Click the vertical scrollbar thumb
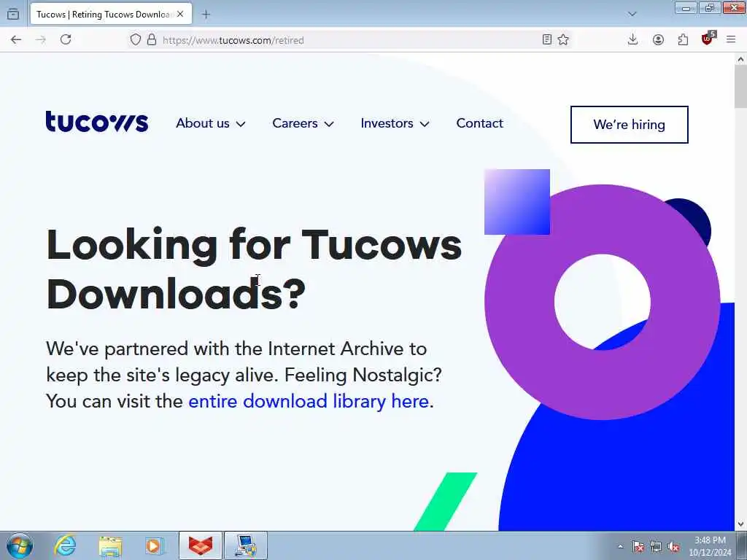 740,86
